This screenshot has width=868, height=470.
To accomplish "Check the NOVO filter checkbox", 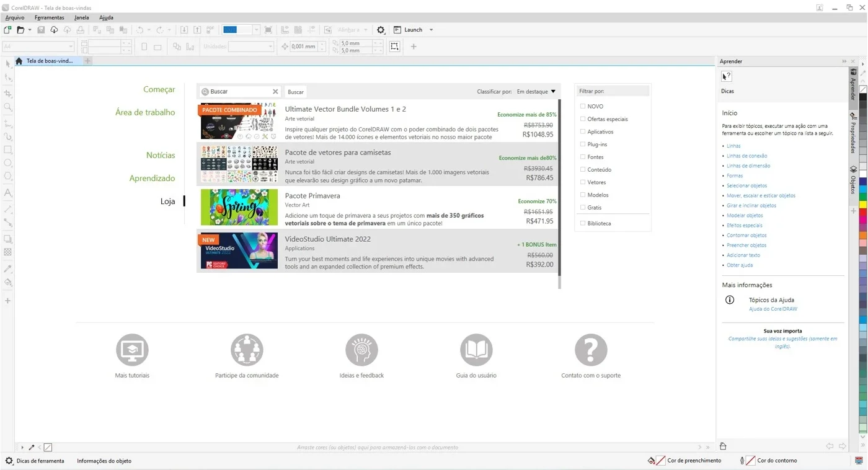I will pos(583,107).
